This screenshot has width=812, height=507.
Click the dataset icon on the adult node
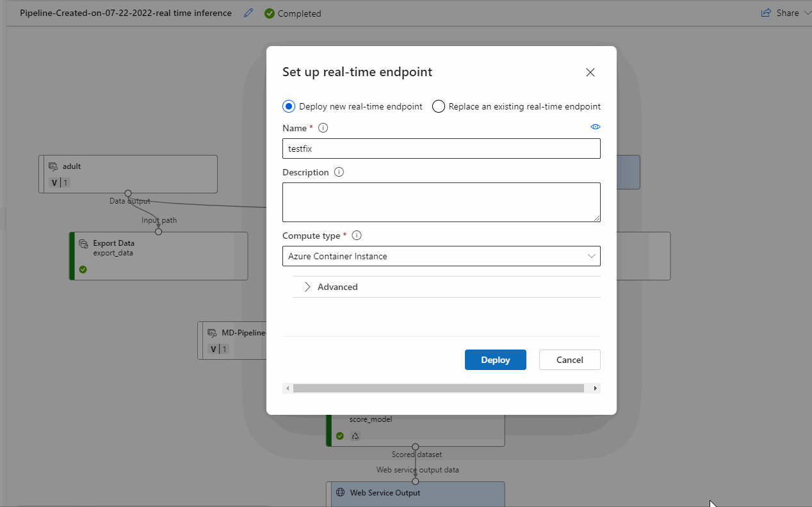[x=54, y=166]
